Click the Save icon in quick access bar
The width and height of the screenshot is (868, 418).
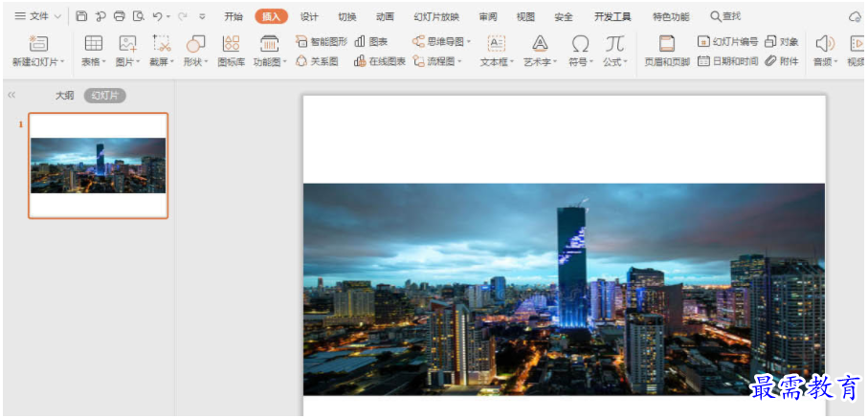click(81, 16)
